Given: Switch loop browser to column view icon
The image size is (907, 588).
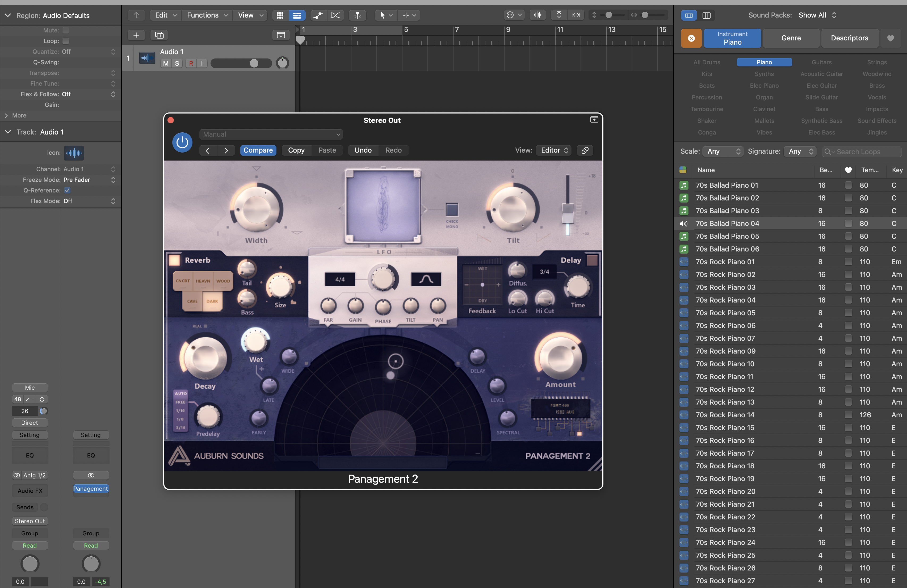Looking at the screenshot, I should click(706, 15).
